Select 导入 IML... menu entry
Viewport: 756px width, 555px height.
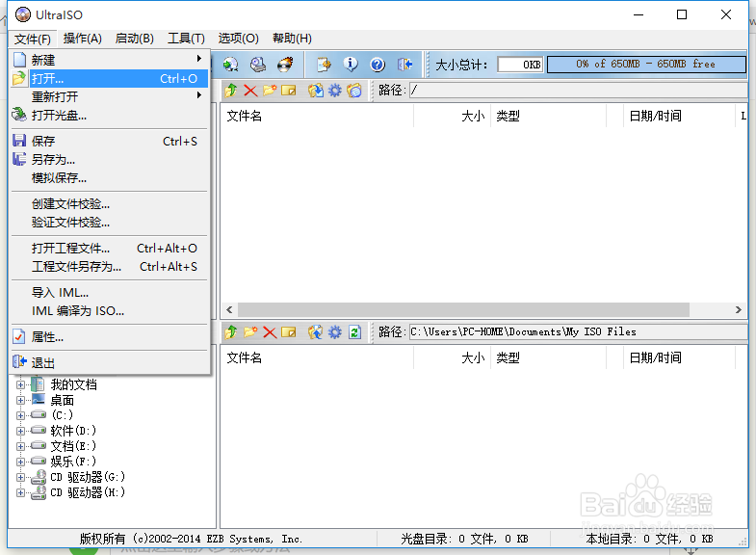pyautogui.click(x=110, y=293)
